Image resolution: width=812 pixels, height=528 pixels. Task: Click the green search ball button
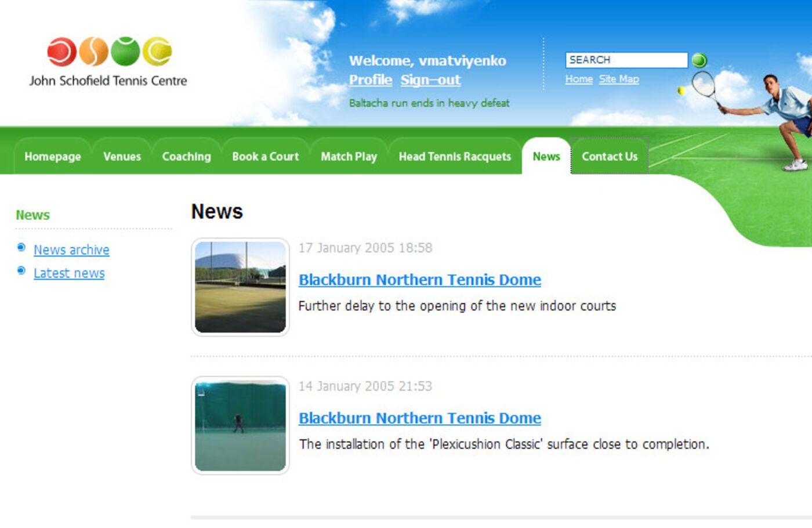(699, 60)
